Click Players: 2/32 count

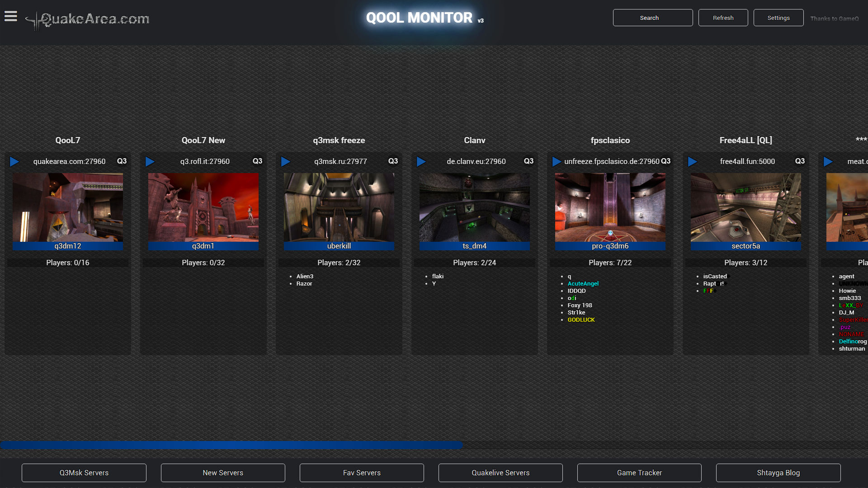[x=339, y=263]
